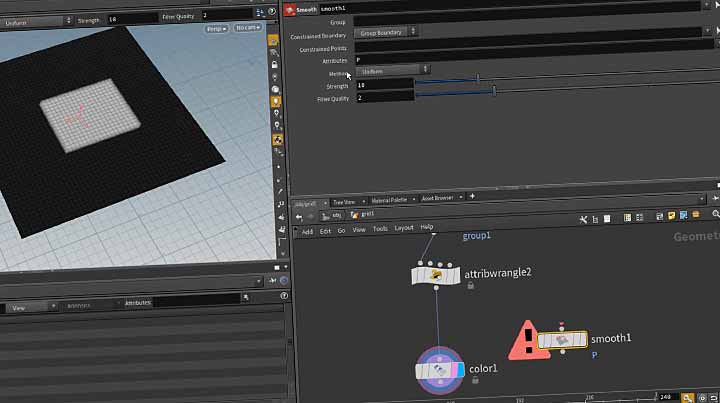Viewport: 720px width, 403px height.
Task: Open the Constrained Boundary dropdown
Action: coord(387,32)
